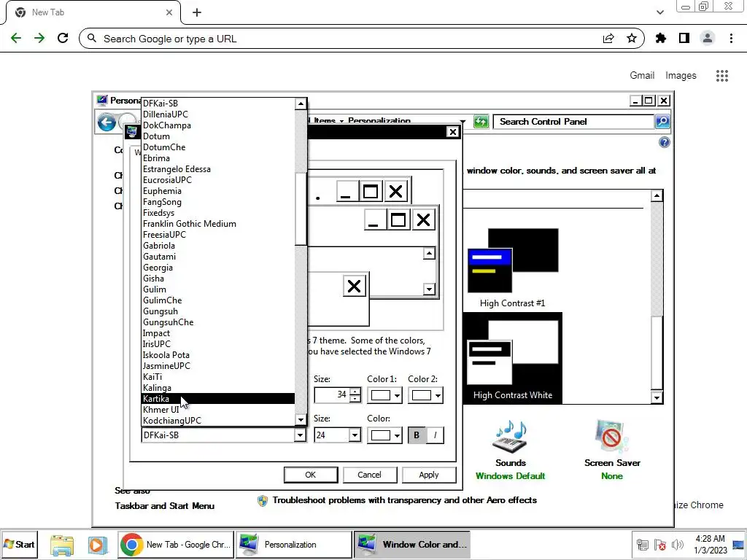Image resolution: width=747 pixels, height=560 pixels.
Task: Select High Contrast #1 theme
Action: pos(513,268)
